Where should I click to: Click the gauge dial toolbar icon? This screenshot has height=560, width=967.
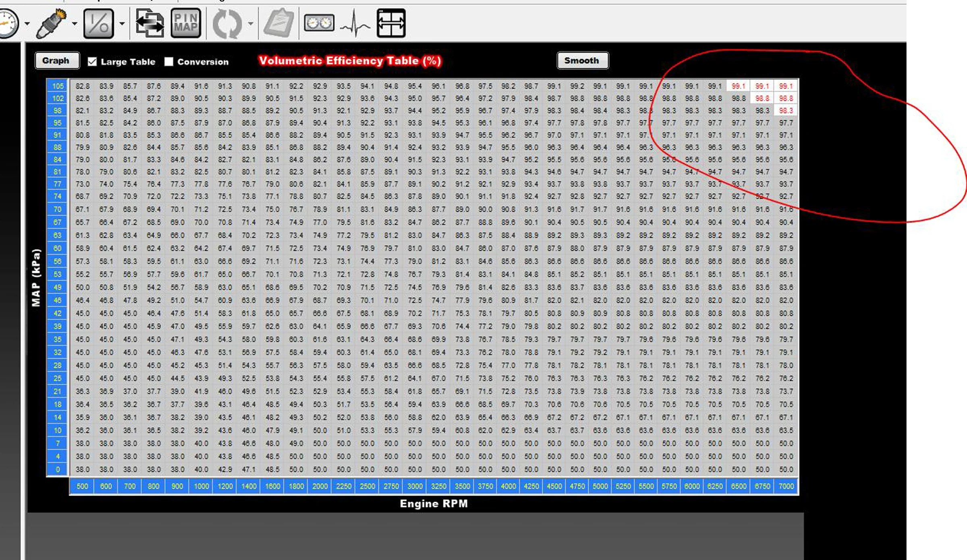(8, 23)
